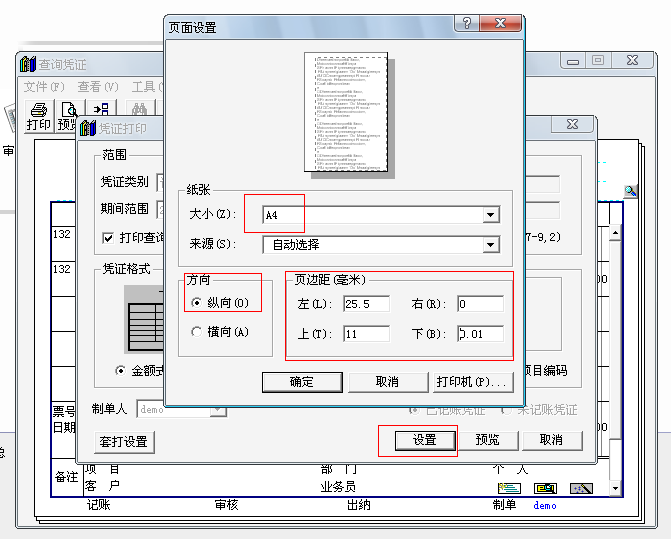Open the 文件(F) menu
The image size is (671, 539).
pyautogui.click(x=44, y=87)
